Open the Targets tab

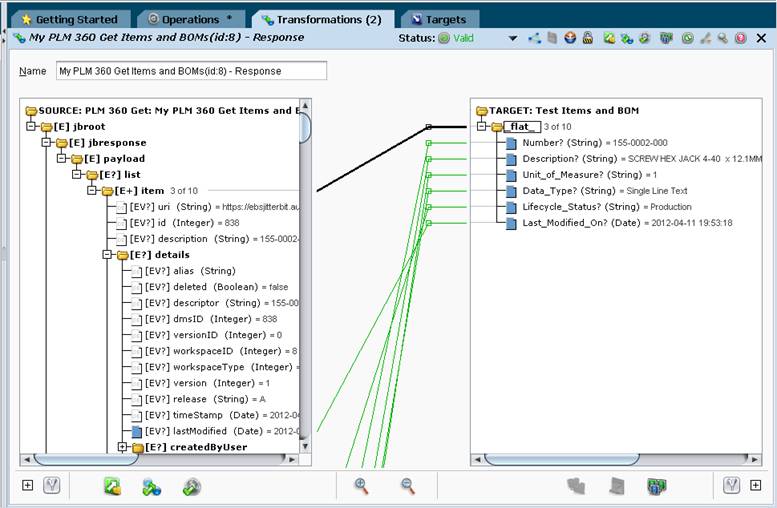(440, 19)
